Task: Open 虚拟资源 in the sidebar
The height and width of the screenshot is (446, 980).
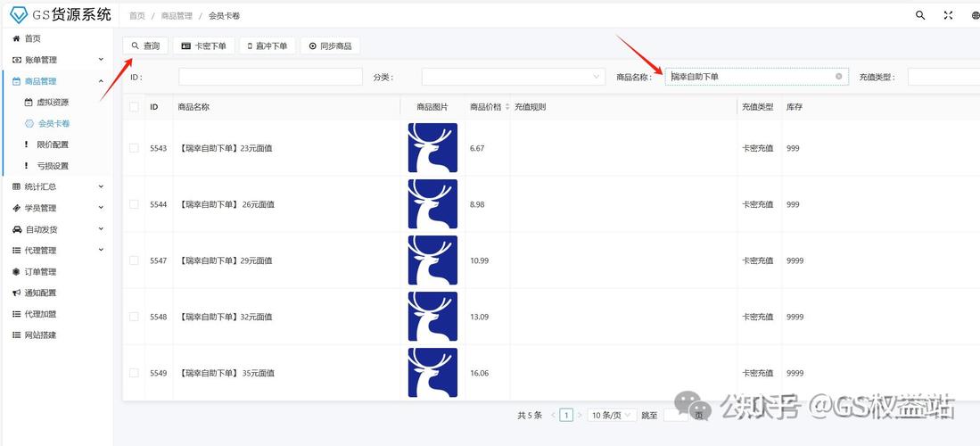Action: coord(53,103)
